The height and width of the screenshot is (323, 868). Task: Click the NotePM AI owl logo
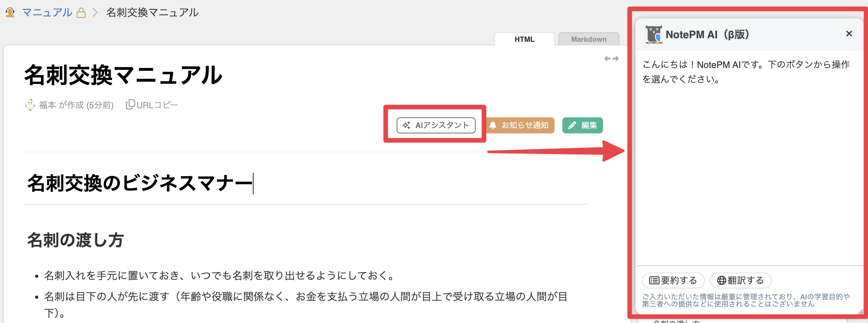point(653,34)
